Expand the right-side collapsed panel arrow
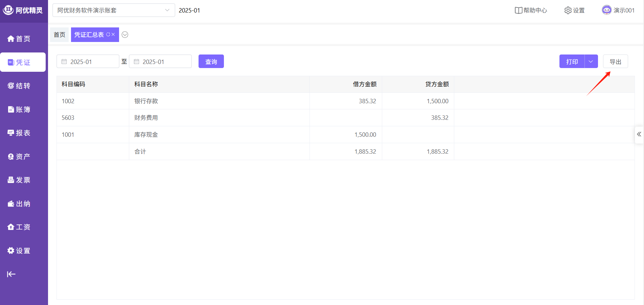The height and width of the screenshot is (305, 644). [639, 134]
